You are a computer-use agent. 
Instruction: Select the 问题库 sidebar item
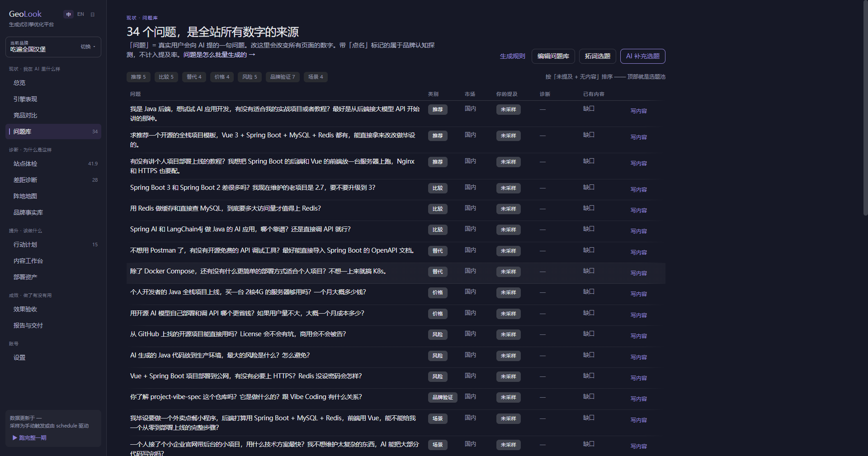tap(53, 132)
